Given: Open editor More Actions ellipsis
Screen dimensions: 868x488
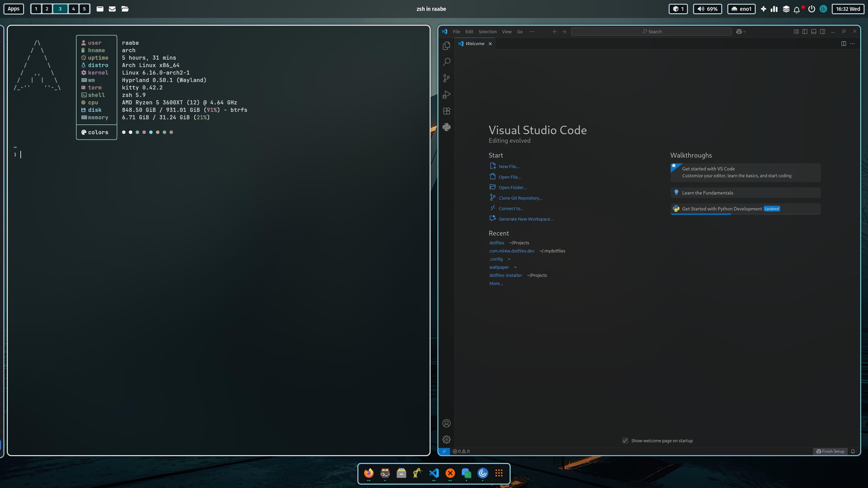Looking at the screenshot, I should coord(852,44).
